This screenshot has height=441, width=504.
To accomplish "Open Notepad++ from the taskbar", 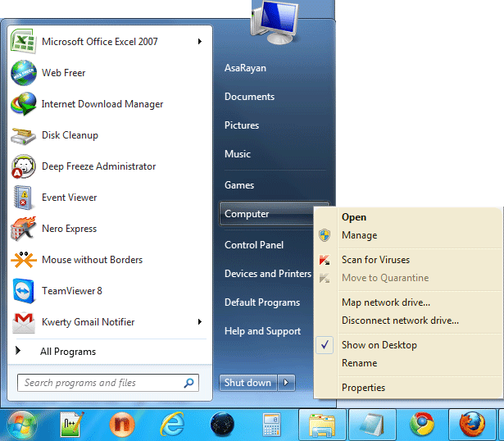I will click(72, 425).
